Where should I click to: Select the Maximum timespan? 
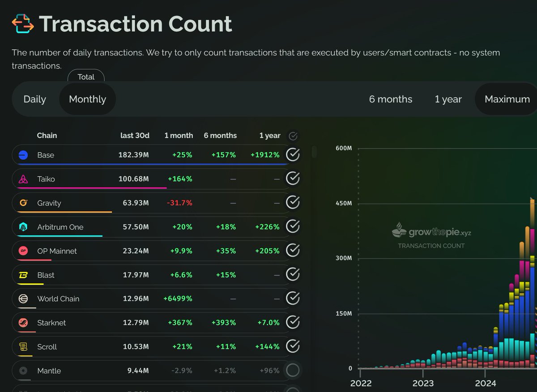coord(507,99)
